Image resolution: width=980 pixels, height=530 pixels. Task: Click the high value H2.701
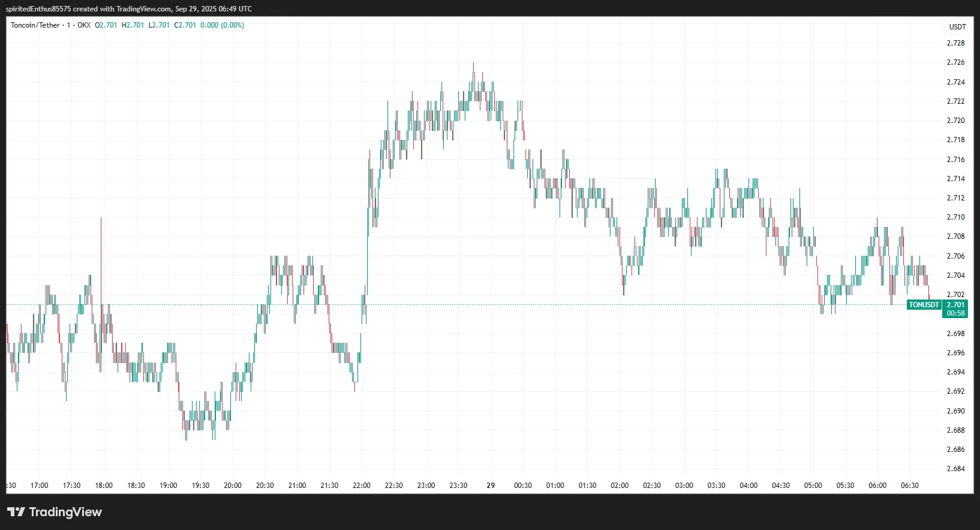click(x=133, y=25)
